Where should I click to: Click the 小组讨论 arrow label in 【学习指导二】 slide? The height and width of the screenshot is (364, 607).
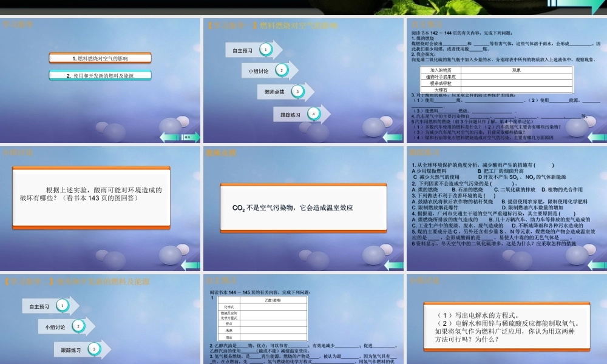[x=55, y=327]
